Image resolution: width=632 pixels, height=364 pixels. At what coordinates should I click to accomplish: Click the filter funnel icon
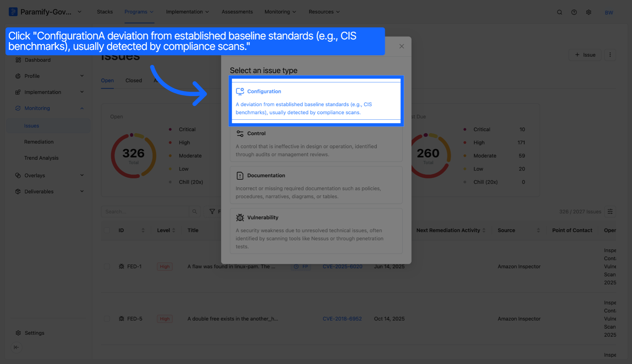(x=212, y=212)
